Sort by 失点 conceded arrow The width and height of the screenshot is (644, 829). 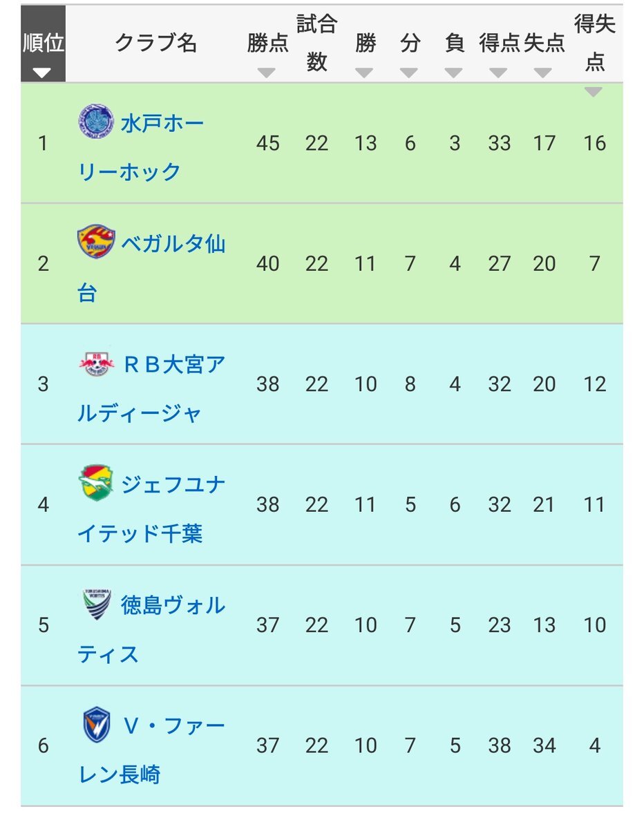click(543, 73)
